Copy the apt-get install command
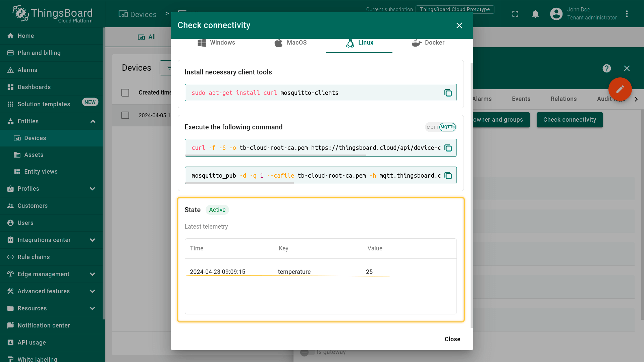Viewport: 644px width, 362px height. pos(448,93)
